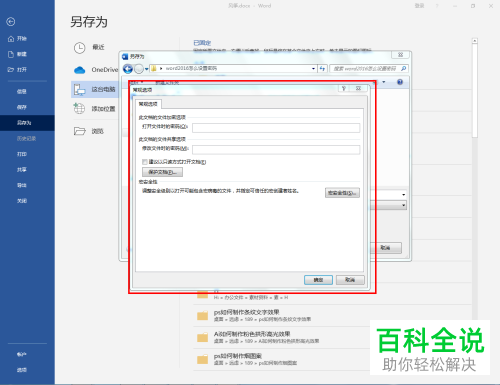This screenshot has width=500, height=385.
Task: Go back using the backstage back arrow
Action: [x=11, y=22]
